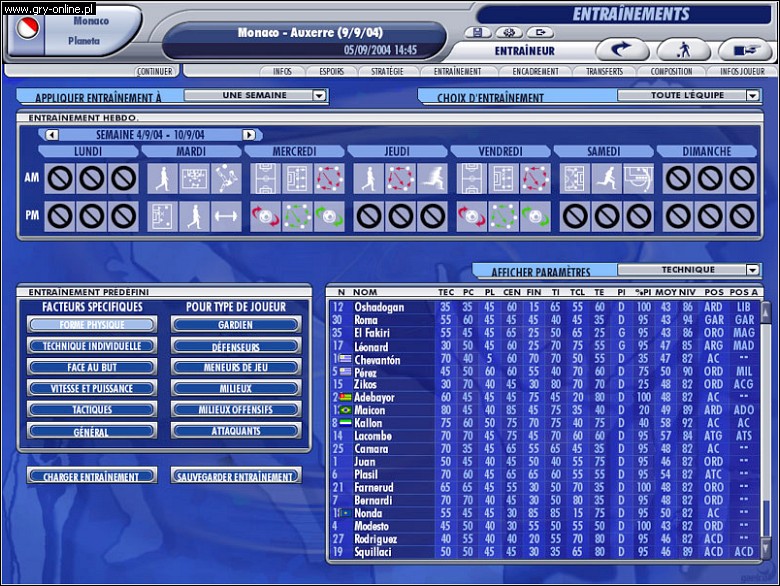The height and width of the screenshot is (586, 780).
Task: Select the sprinting player icon in Jeudi AM
Action: coord(432,179)
